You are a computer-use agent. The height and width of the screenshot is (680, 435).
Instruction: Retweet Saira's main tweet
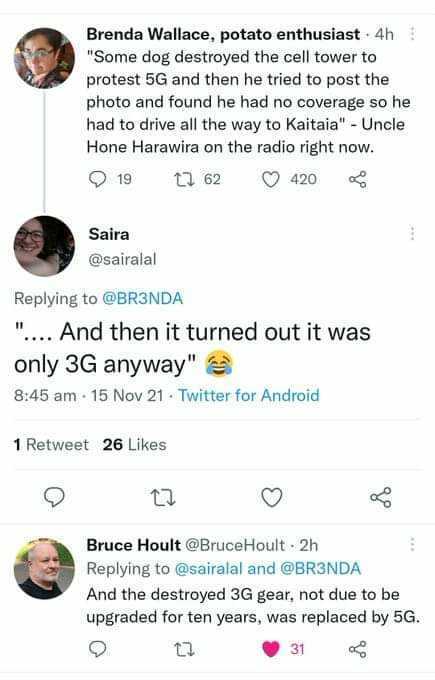163,498
